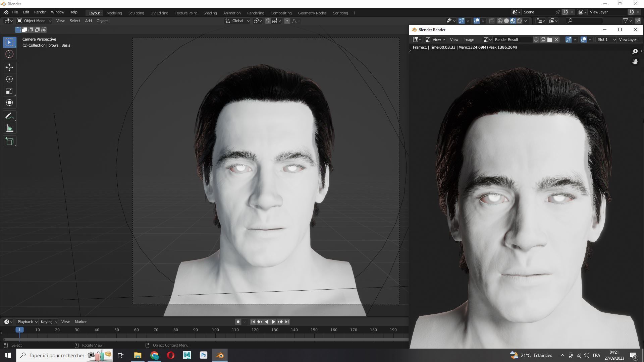The image size is (644, 362).
Task: Choose Extend existing selection mode icon
Action: 24,30
